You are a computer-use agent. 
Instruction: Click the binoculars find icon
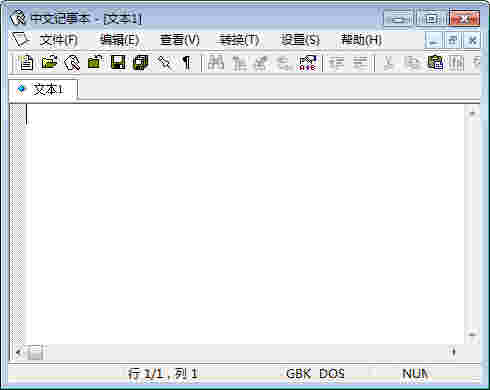[216, 63]
